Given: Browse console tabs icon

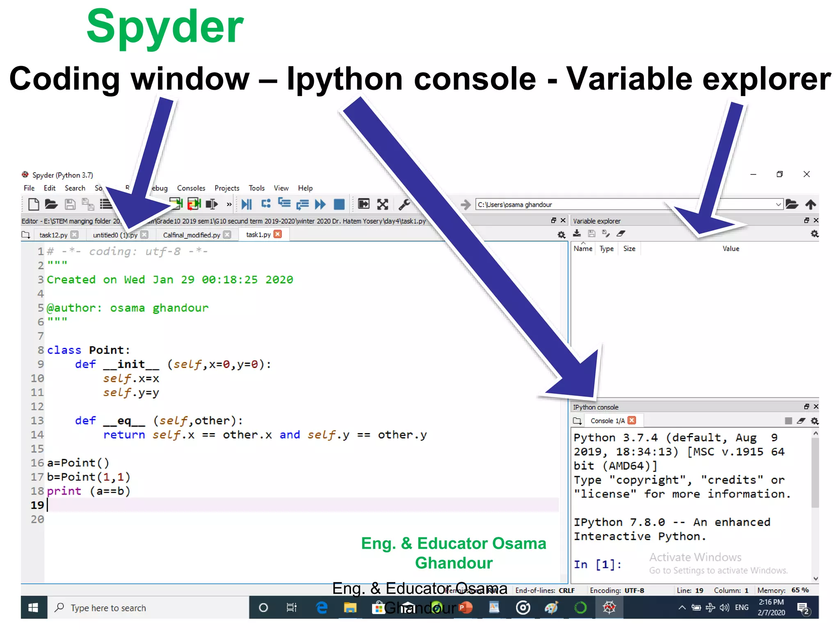Looking at the screenshot, I should pyautogui.click(x=577, y=421).
